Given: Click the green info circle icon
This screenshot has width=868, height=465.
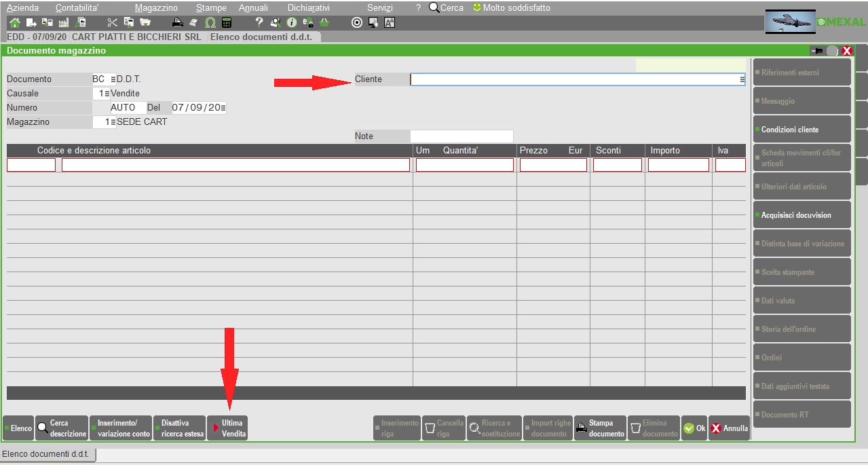Looking at the screenshot, I should [x=292, y=22].
